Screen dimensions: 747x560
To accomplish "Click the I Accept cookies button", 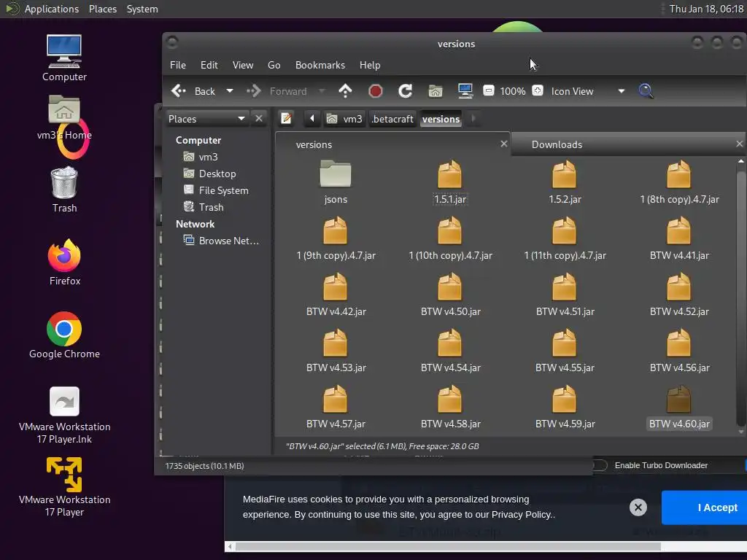I will click(716, 507).
